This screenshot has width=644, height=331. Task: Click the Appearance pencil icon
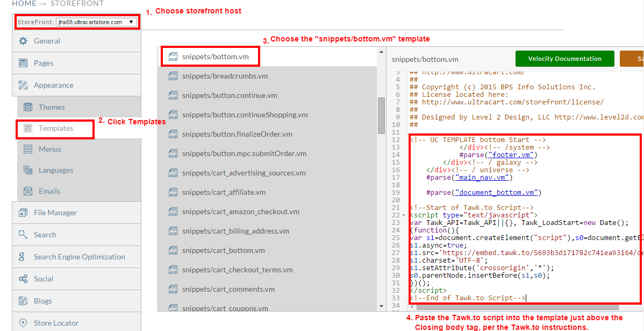[23, 85]
